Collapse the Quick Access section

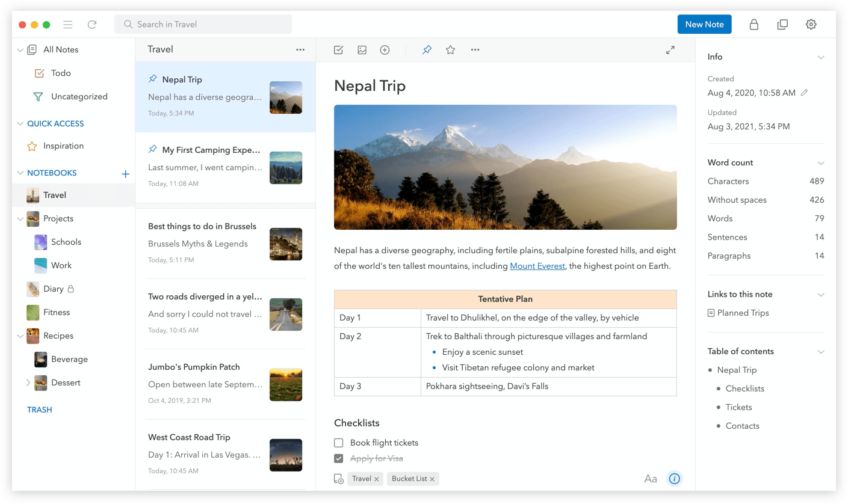[20, 123]
